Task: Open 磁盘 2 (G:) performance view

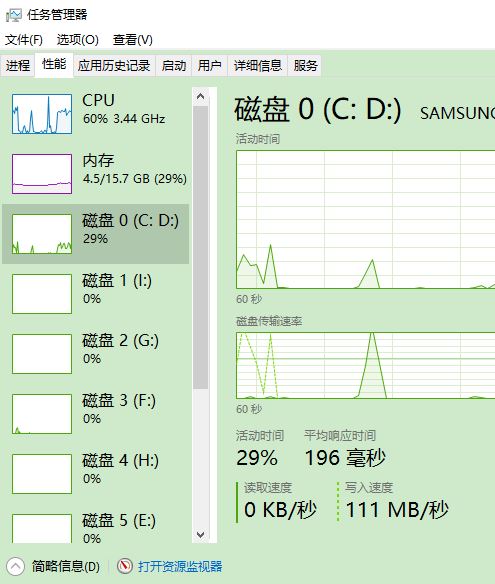Action: pyautogui.click(x=95, y=354)
